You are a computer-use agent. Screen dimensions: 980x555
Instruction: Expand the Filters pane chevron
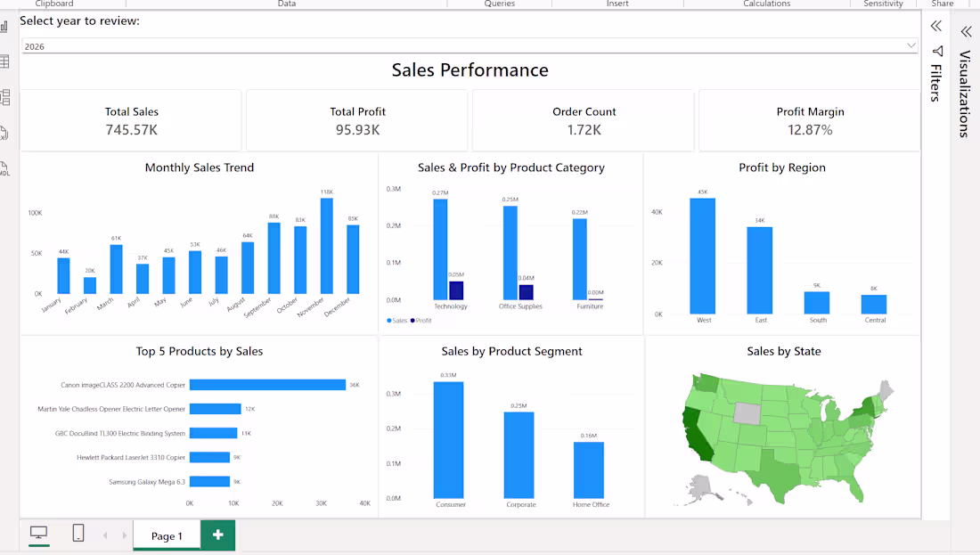pyautogui.click(x=936, y=26)
